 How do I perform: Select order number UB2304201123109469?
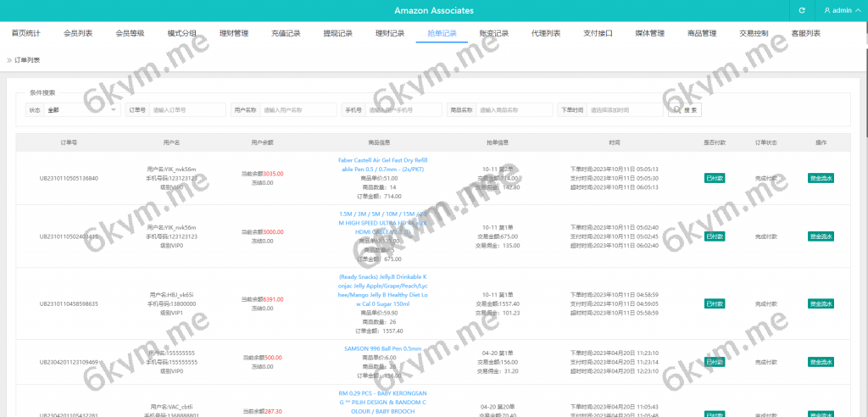pos(69,362)
